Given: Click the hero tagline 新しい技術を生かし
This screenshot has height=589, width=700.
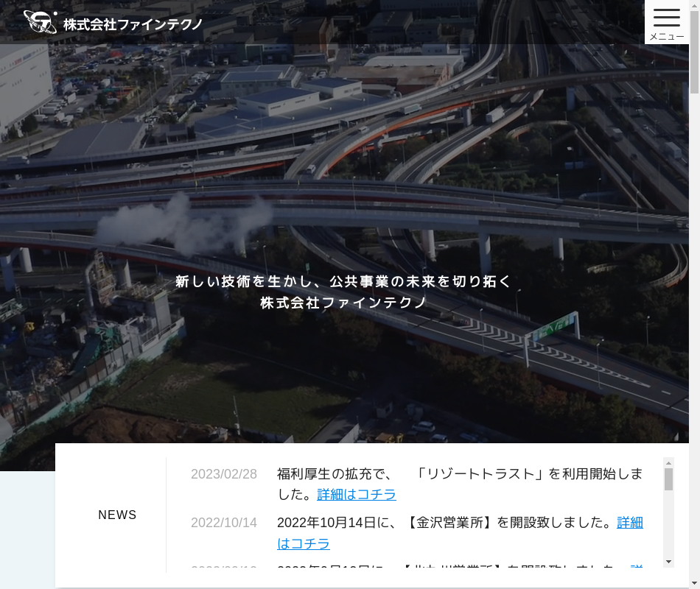Looking at the screenshot, I should pos(343,281).
